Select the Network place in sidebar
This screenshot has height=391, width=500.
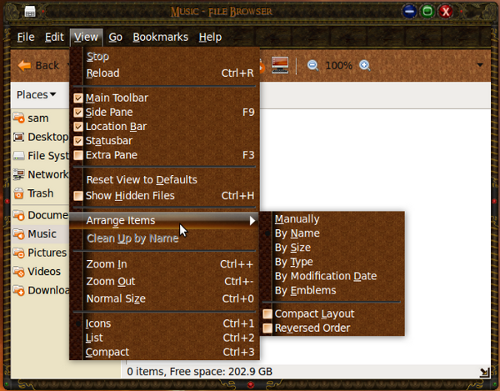click(40, 174)
